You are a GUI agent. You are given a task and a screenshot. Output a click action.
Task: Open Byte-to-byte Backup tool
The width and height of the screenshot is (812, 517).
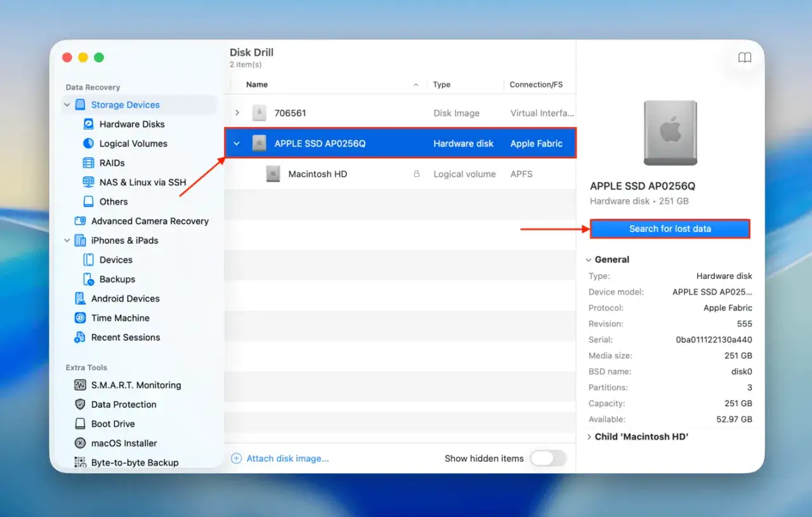click(x=134, y=462)
